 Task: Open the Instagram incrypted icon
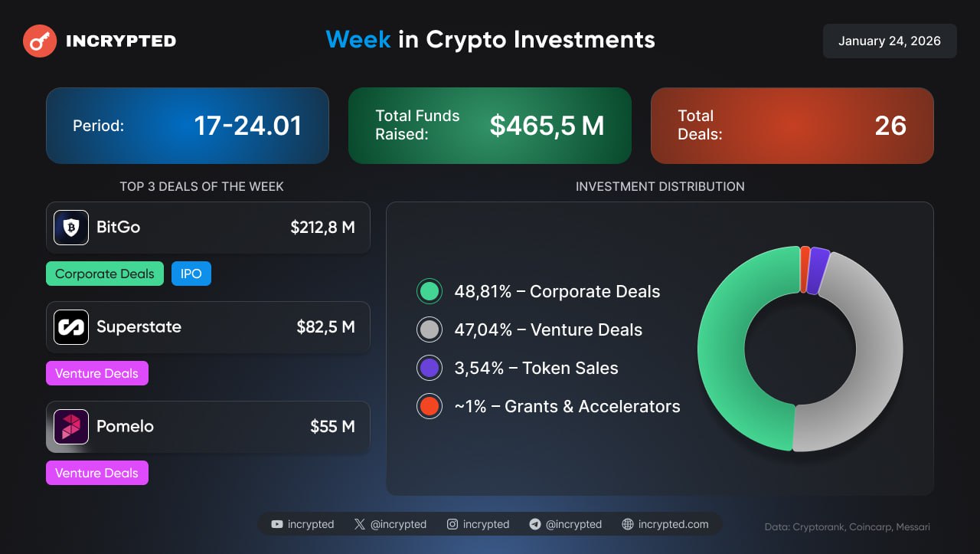click(452, 525)
